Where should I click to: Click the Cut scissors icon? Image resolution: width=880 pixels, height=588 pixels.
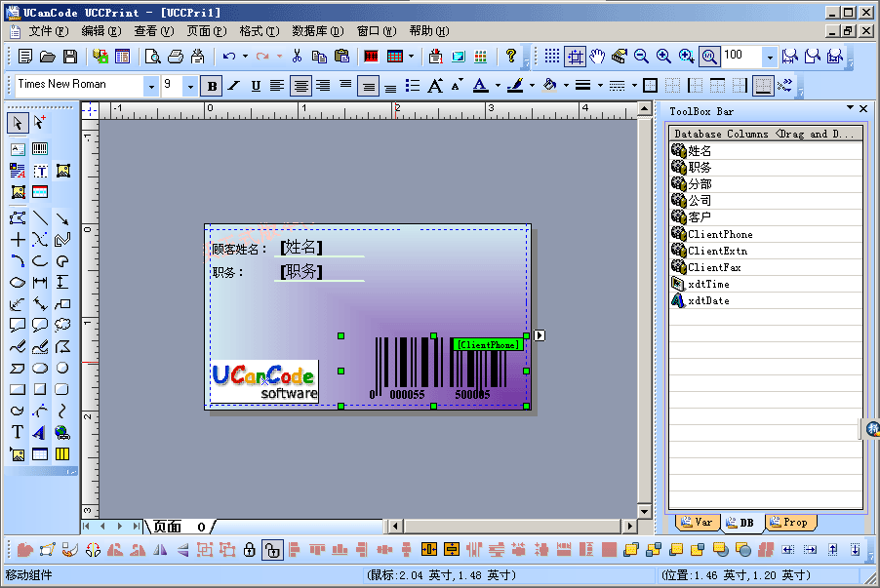pos(298,57)
